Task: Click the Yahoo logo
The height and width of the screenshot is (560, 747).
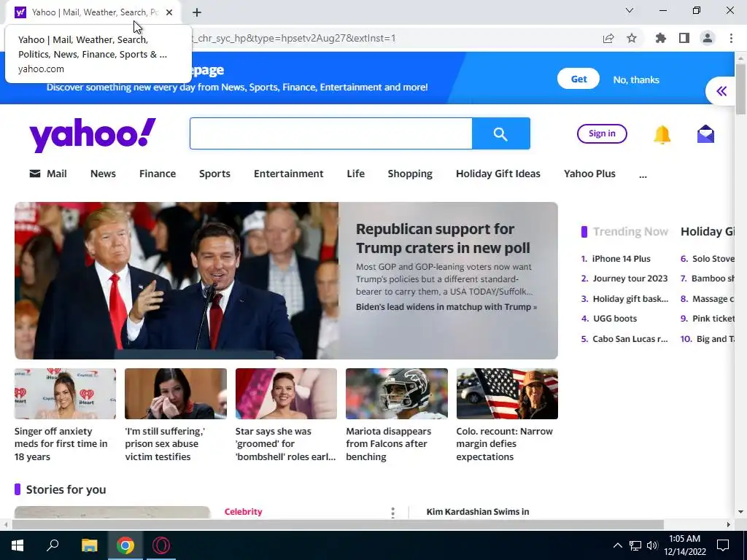Action: 93,134
